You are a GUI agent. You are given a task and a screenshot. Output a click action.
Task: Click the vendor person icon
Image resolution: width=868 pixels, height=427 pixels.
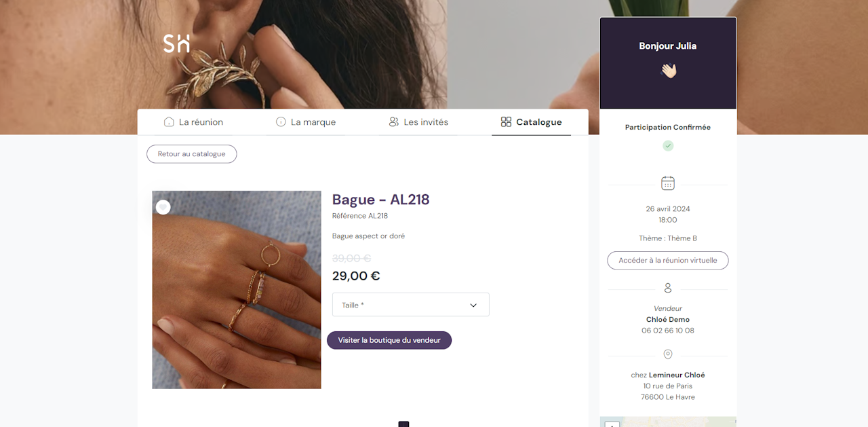tap(668, 288)
